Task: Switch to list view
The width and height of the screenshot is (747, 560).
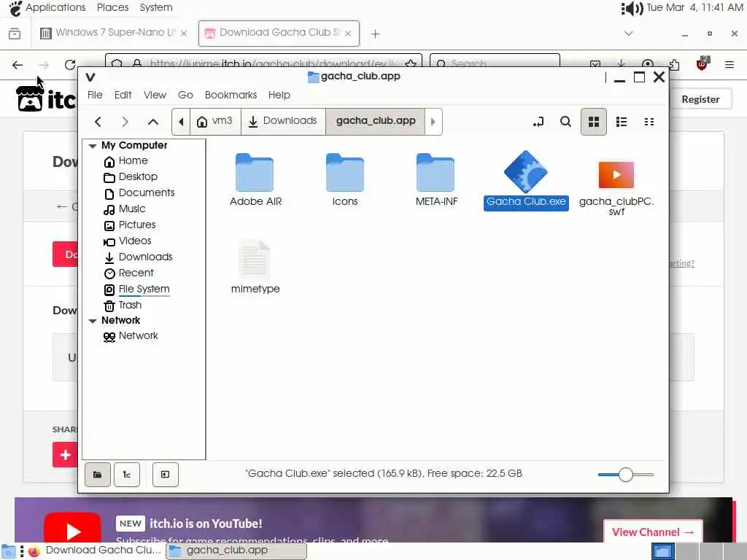Action: tap(622, 122)
